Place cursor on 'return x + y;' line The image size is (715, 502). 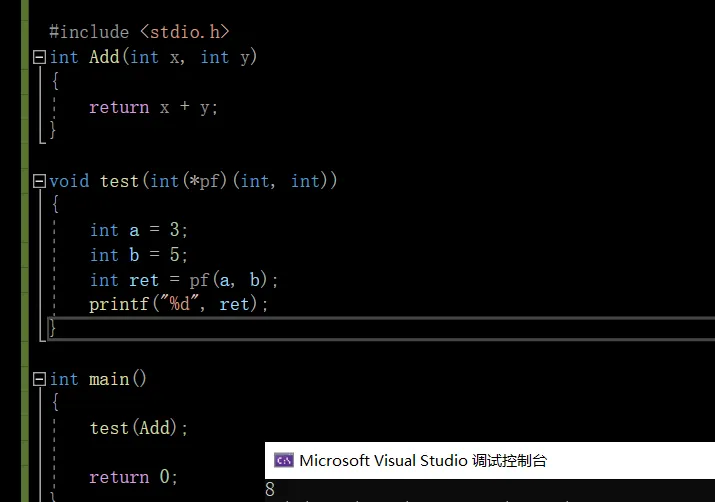click(x=153, y=107)
